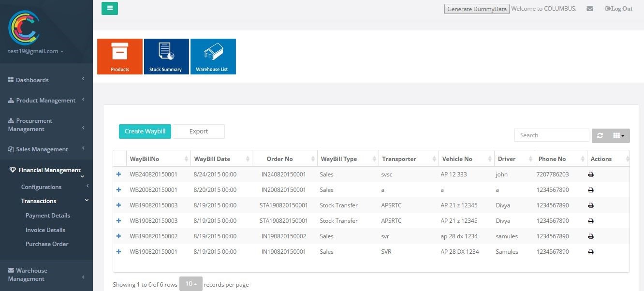Sort by Order No column
Screen dimensions: 644x291
(x=284, y=159)
